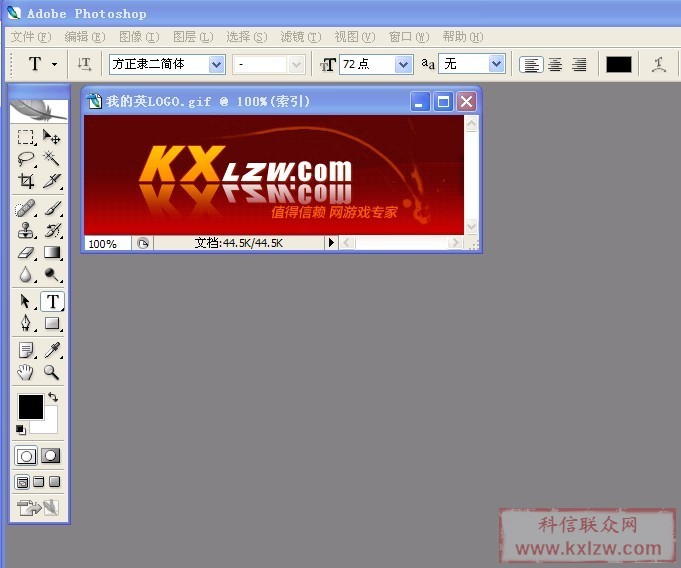This screenshot has width=681, height=568.
Task: Open the font style dropdown
Action: [296, 65]
